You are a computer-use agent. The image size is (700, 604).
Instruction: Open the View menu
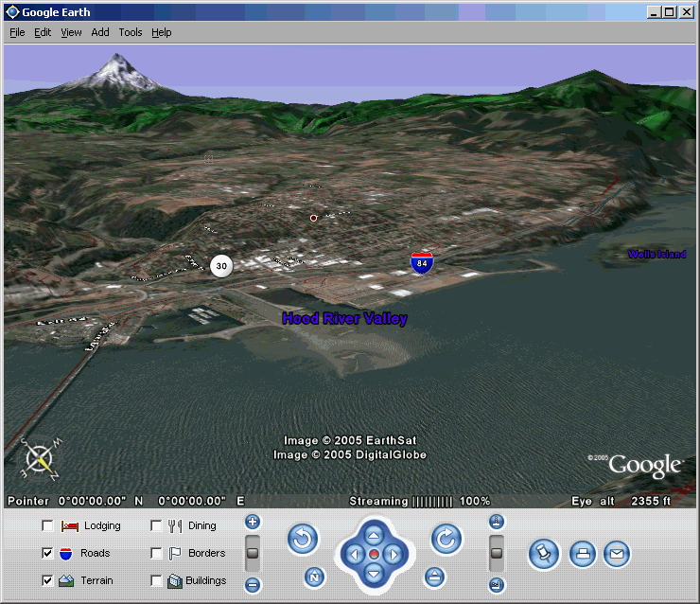pos(71,32)
